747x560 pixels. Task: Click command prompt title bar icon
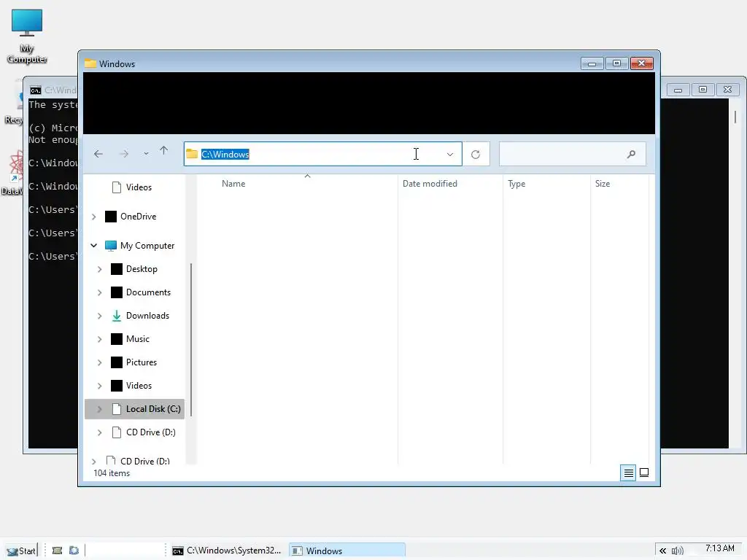click(x=35, y=90)
